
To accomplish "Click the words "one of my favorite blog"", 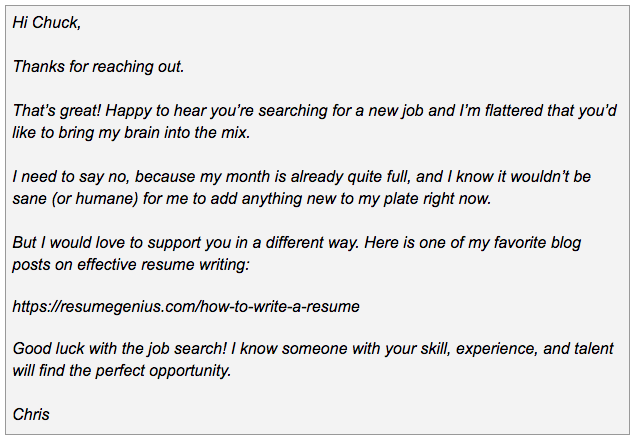I will 496,243.
